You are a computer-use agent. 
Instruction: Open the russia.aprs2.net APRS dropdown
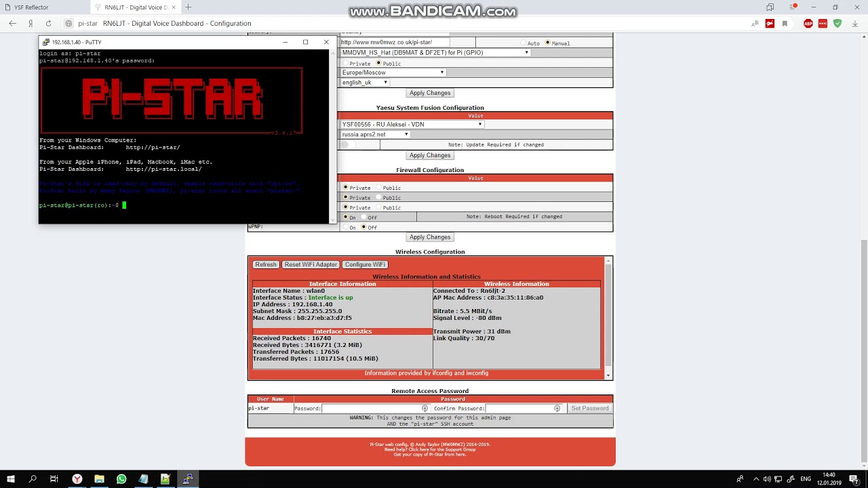375,134
